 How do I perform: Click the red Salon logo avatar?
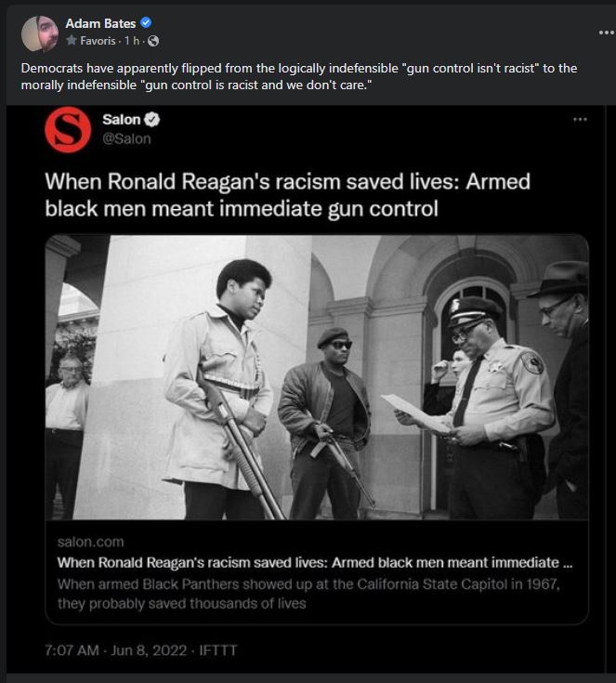coord(68,129)
